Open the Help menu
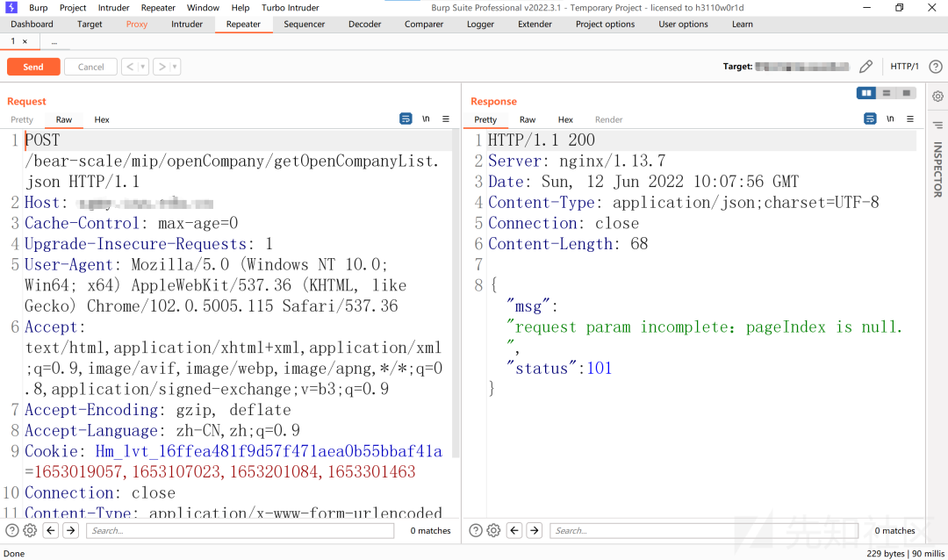948x560 pixels. [x=240, y=7]
